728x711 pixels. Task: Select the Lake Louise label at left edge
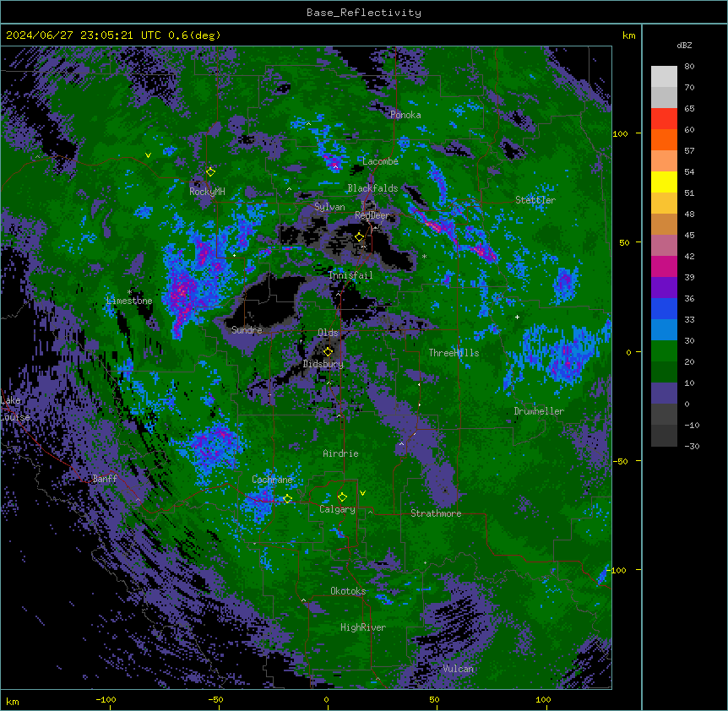point(14,409)
